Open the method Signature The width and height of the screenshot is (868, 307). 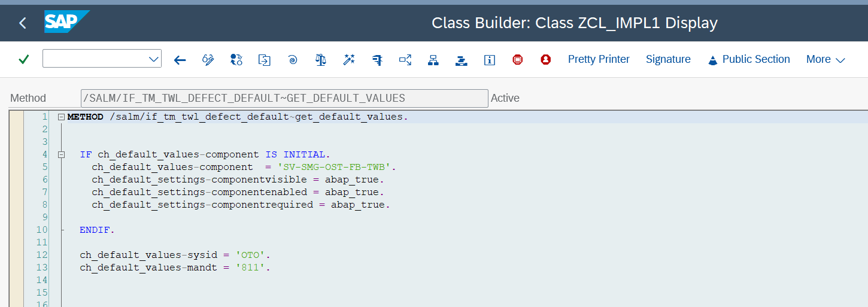tap(668, 59)
